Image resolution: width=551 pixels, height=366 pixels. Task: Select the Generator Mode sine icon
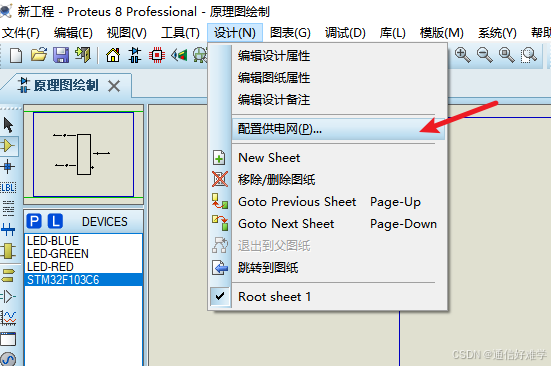8,360
